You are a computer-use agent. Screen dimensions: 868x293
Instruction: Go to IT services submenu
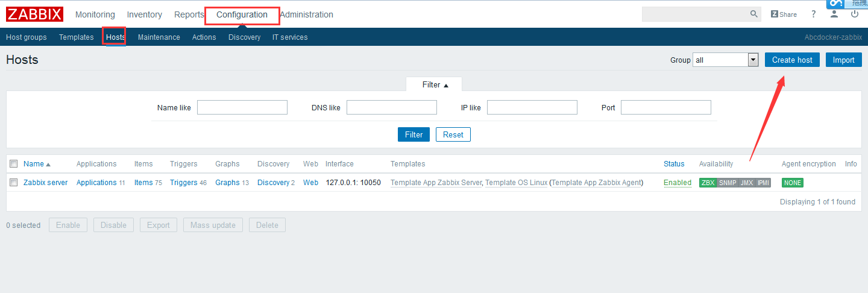click(x=290, y=37)
